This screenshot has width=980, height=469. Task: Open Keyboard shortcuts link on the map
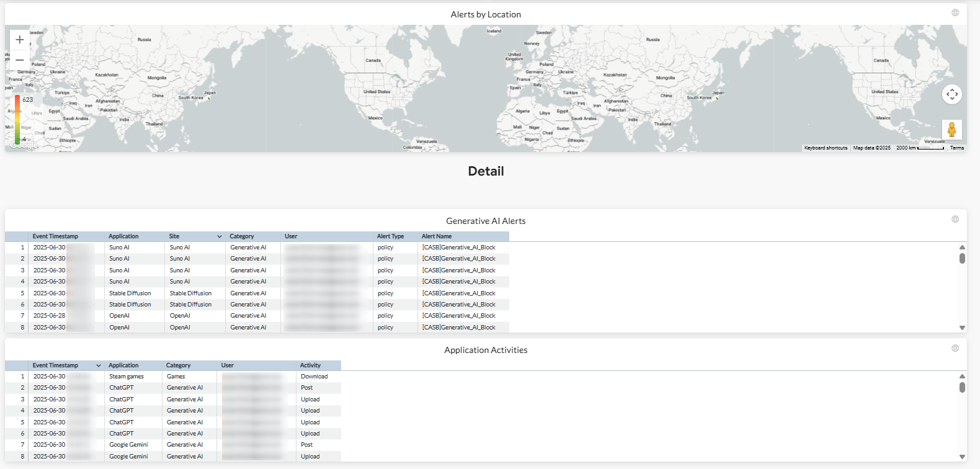coord(826,148)
